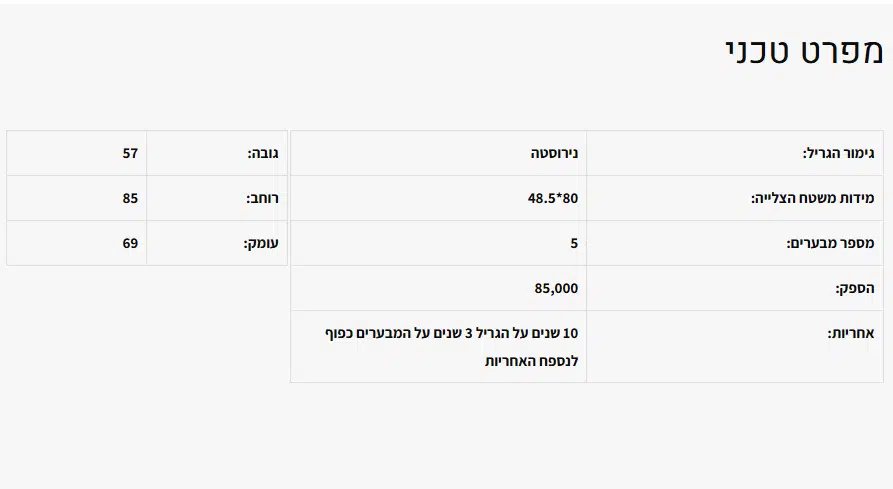Image resolution: width=893 pixels, height=489 pixels.
Task: Click the width value 85
Action: click(130, 198)
